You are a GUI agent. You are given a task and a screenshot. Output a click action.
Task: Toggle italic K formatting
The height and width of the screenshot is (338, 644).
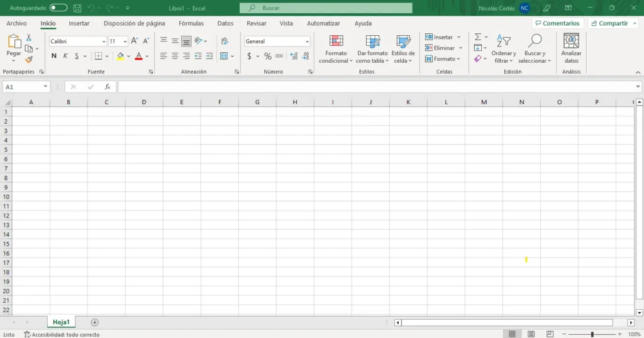point(65,56)
